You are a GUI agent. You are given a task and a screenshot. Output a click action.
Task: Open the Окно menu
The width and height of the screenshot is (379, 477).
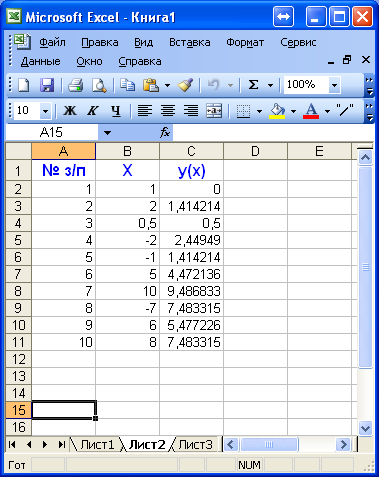pos(89,61)
